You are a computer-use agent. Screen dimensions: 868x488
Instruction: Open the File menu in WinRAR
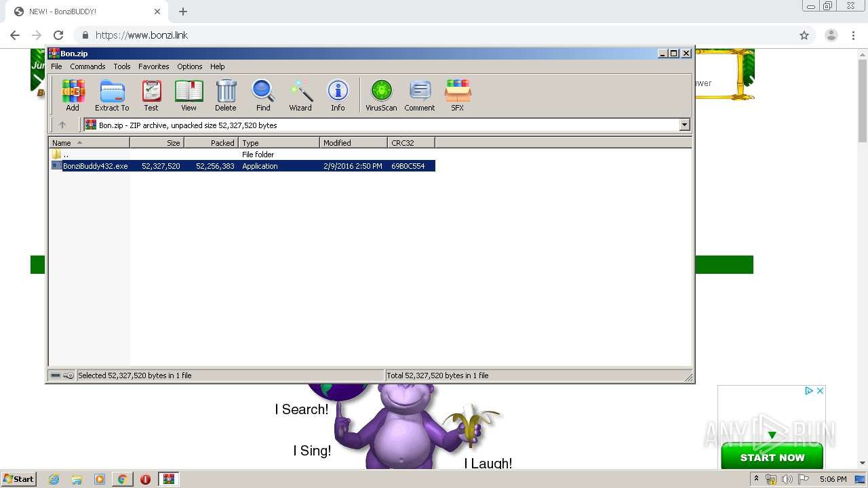pos(56,66)
